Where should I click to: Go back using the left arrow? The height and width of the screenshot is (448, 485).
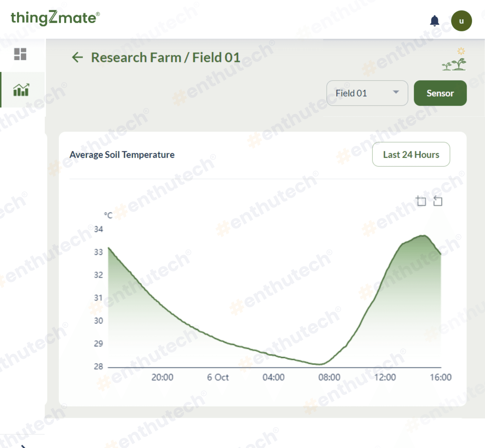[77, 57]
